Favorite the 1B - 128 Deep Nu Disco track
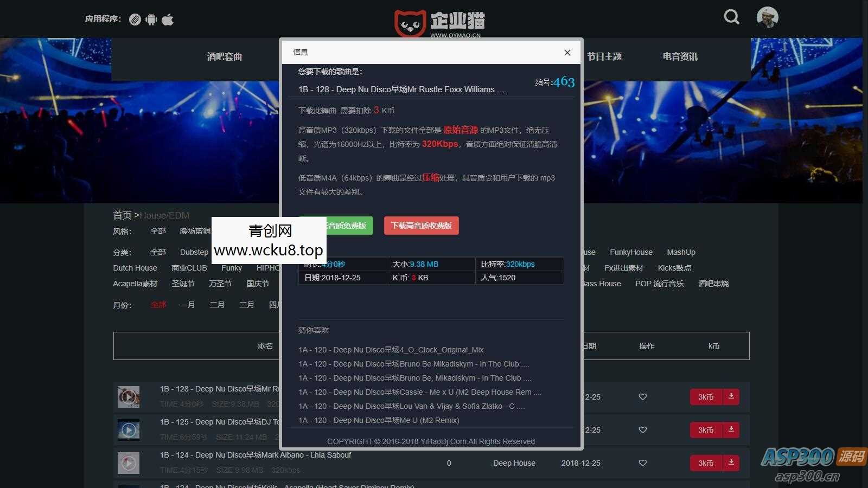868x488 pixels. point(643,397)
